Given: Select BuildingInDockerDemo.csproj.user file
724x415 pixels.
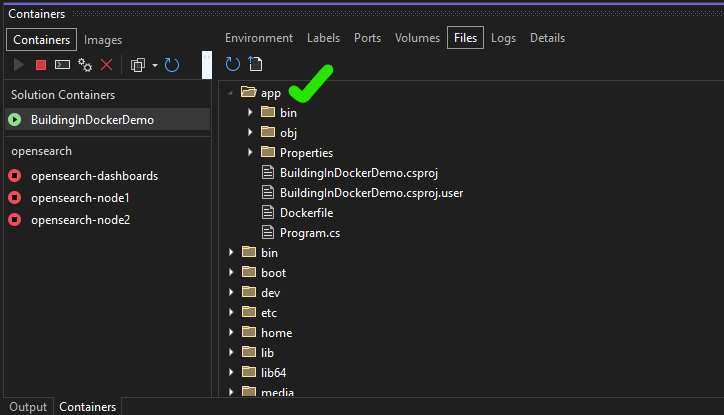Looking at the screenshot, I should (x=371, y=193).
